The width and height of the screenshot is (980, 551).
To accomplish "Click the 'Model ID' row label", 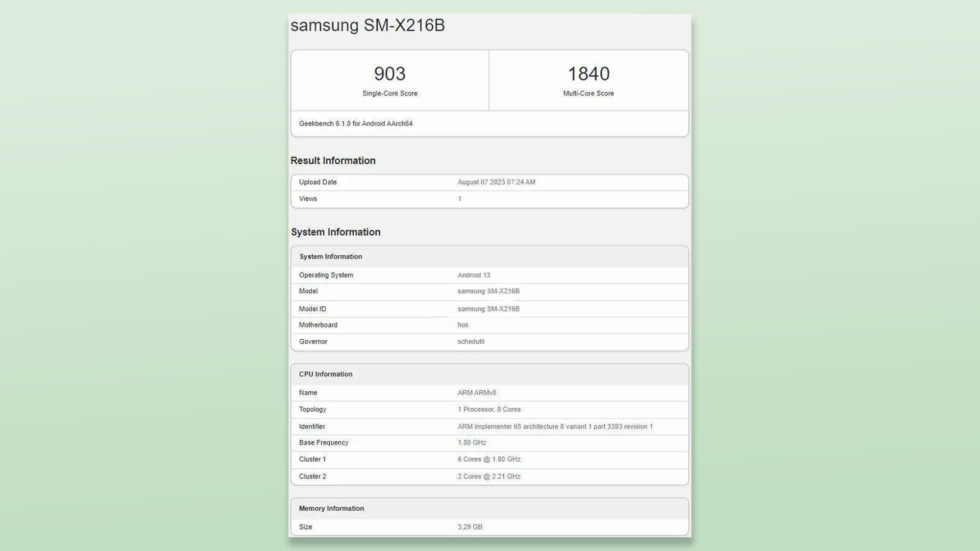I will coord(312,309).
